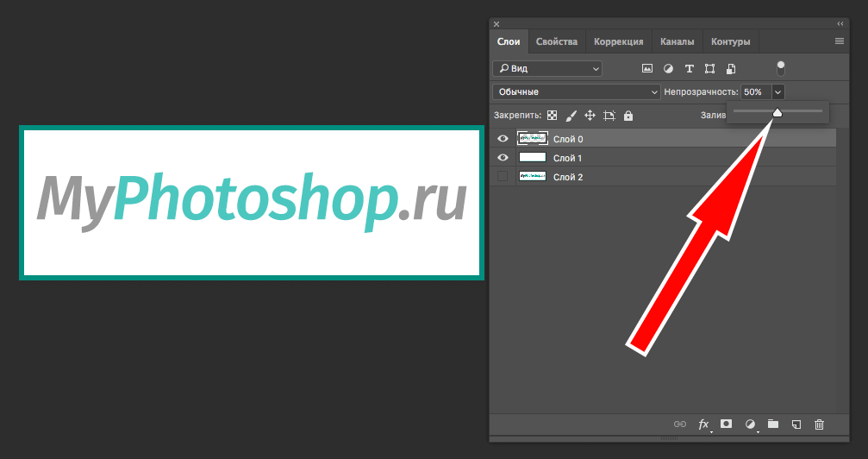Expand the Вид filter type dropdown
This screenshot has height=459, width=868.
tap(547, 68)
